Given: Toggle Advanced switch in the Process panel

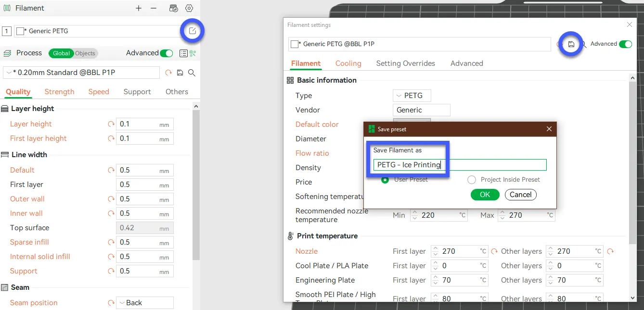Looking at the screenshot, I should (x=166, y=53).
